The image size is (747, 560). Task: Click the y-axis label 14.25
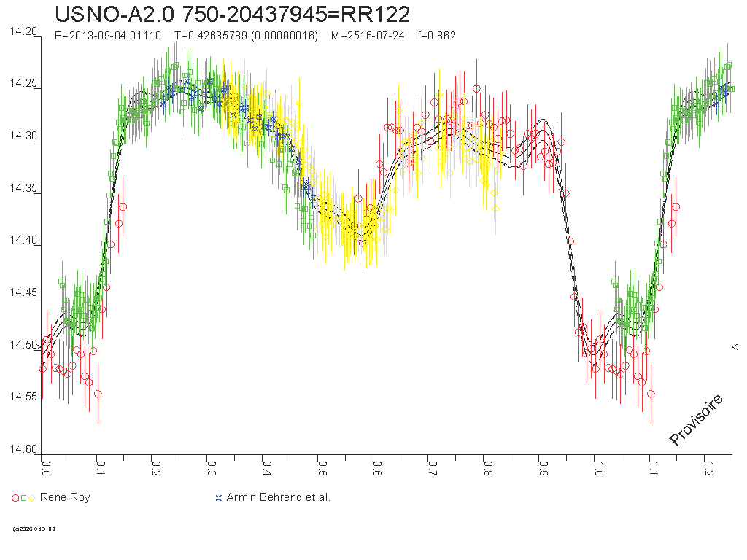pyautogui.click(x=23, y=84)
